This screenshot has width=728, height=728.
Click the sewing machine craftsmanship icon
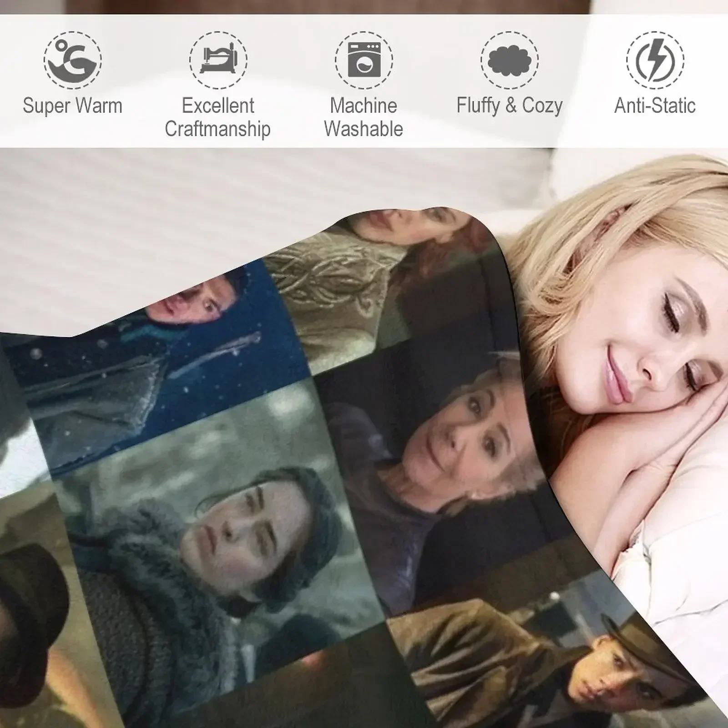click(x=218, y=60)
